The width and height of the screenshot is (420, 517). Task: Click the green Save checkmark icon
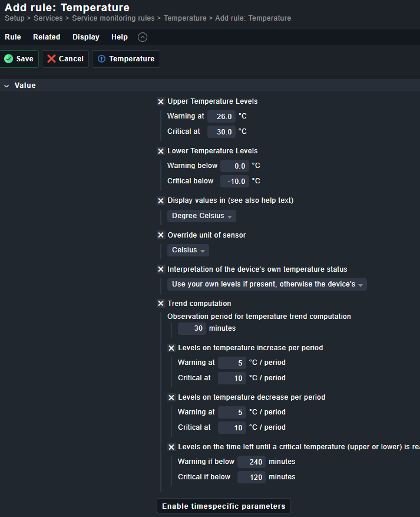[9, 59]
